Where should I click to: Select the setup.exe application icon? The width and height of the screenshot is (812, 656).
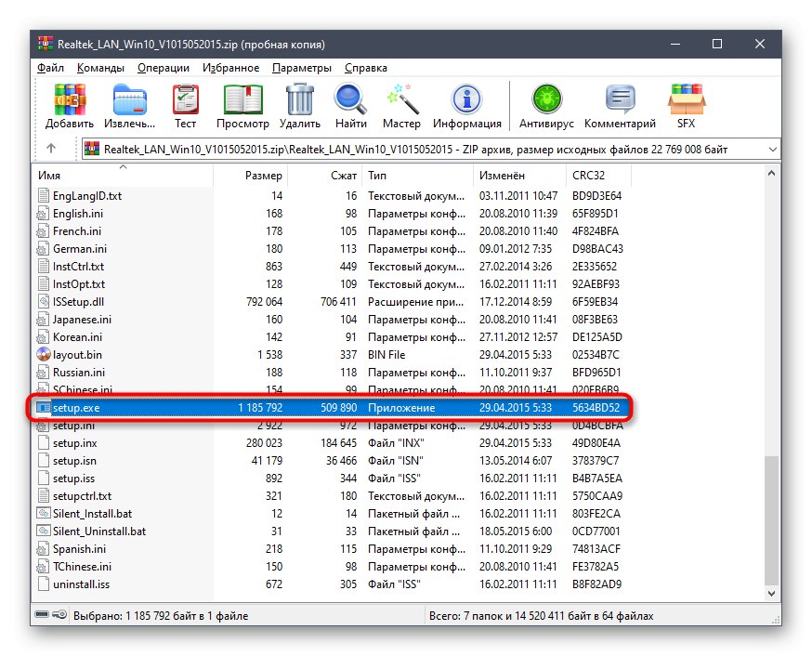44,408
